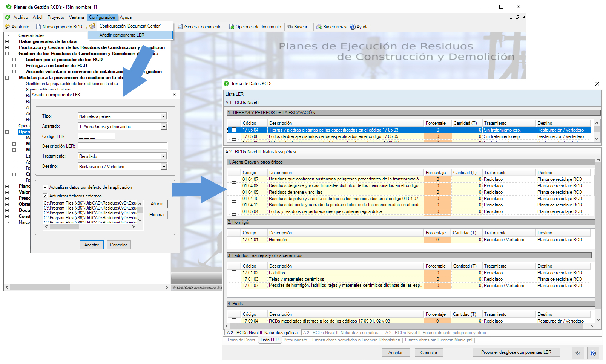Viewport: 606px width, 364px height.
Task: Close the Añadir componente LER dialog
Action: click(x=174, y=95)
